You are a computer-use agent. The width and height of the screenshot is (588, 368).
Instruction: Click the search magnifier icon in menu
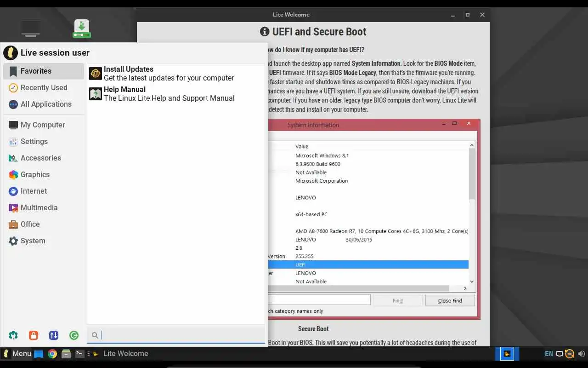pyautogui.click(x=95, y=335)
